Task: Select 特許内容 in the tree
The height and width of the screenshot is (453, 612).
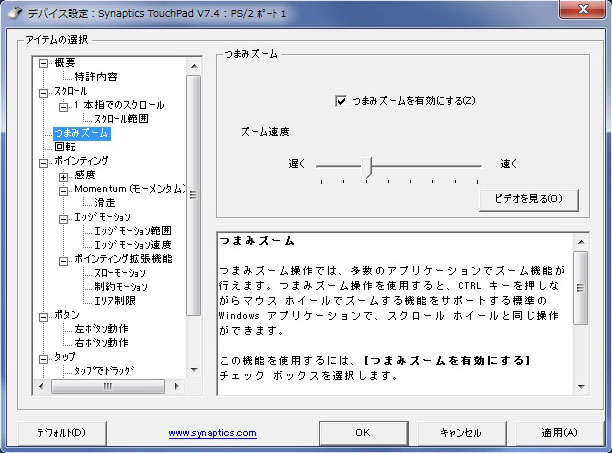Action: pos(96,76)
